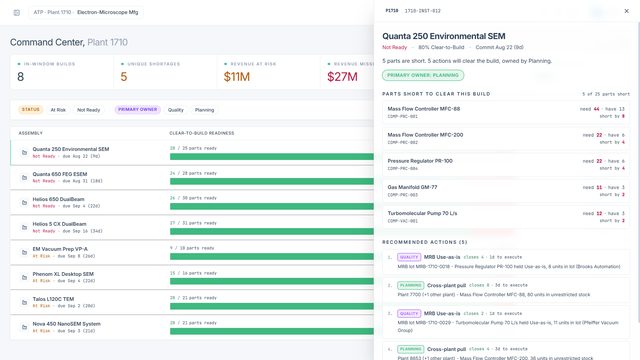The width and height of the screenshot is (640, 360).
Task: Filter status by At Risk
Action: click(58, 110)
